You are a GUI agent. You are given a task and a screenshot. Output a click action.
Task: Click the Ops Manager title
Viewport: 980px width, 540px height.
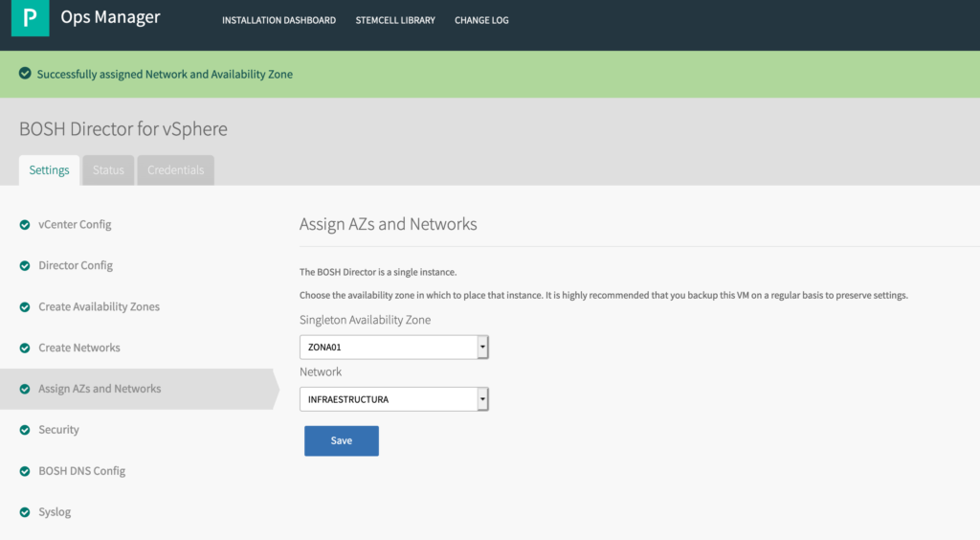[111, 17]
